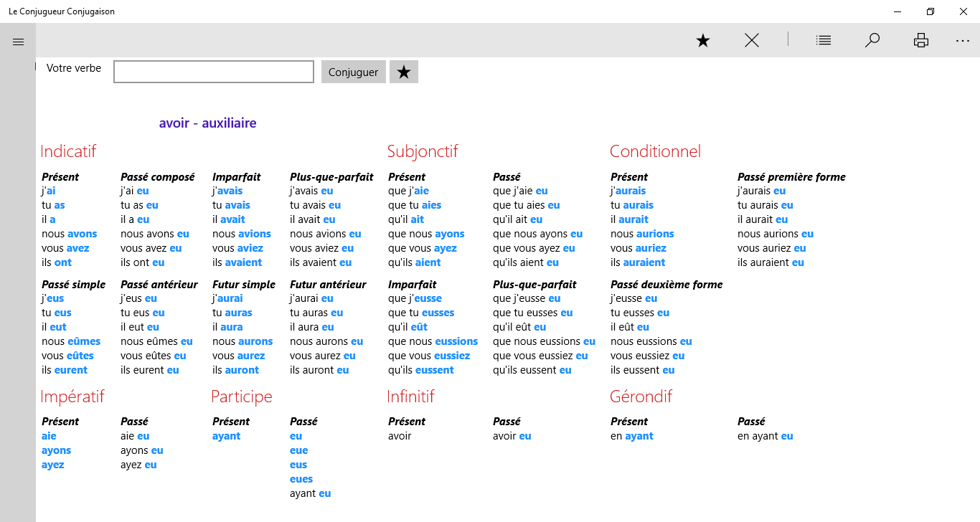
Task: Restore down the application window
Action: (x=930, y=11)
